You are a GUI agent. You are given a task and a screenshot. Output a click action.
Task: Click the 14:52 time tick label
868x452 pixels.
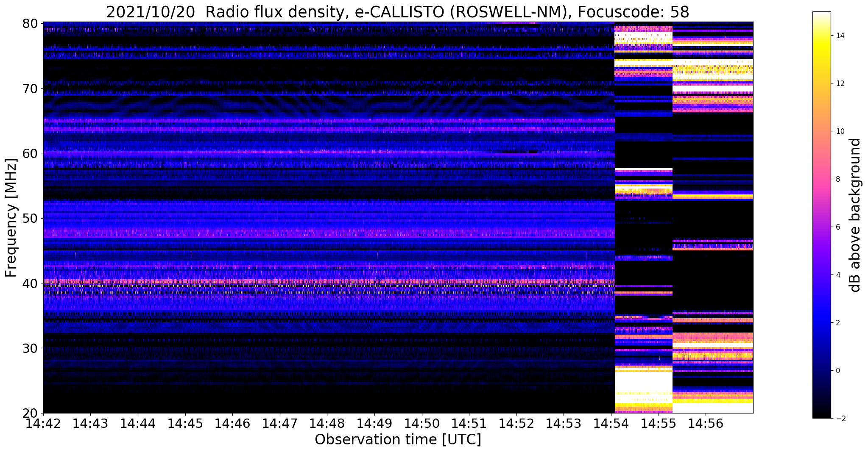(x=516, y=423)
